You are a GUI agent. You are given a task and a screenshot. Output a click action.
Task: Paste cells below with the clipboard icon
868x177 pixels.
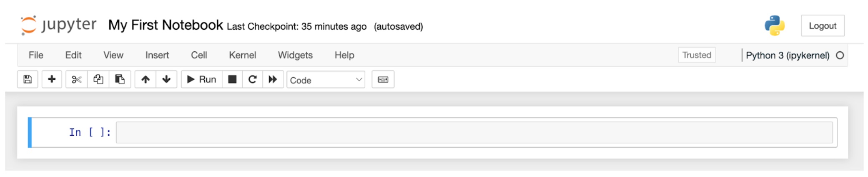pos(120,79)
